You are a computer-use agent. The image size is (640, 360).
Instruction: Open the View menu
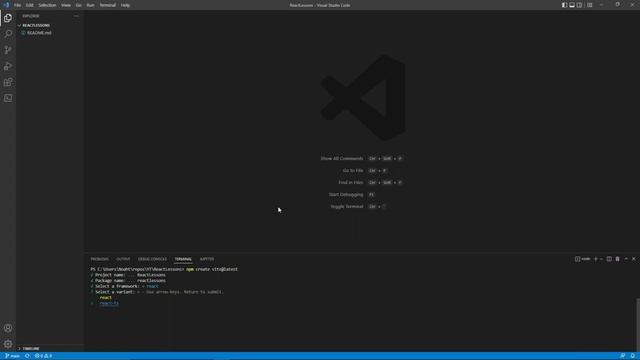[x=66, y=5]
